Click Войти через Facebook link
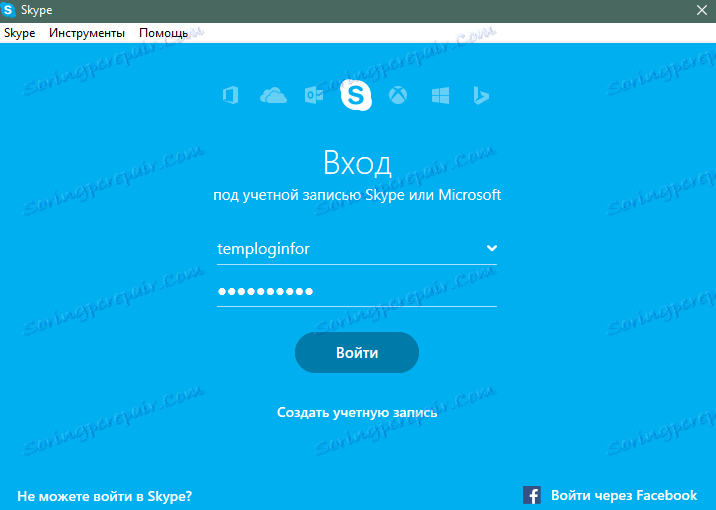The height and width of the screenshot is (510, 716). click(624, 495)
